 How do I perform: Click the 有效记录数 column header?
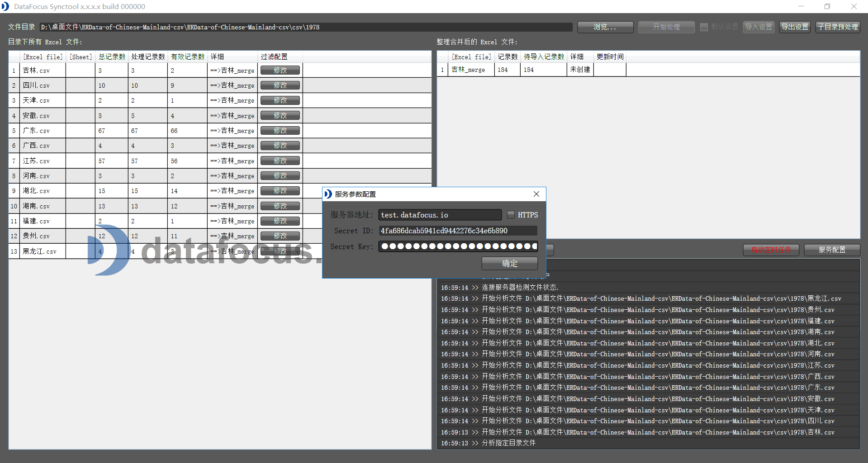click(187, 57)
